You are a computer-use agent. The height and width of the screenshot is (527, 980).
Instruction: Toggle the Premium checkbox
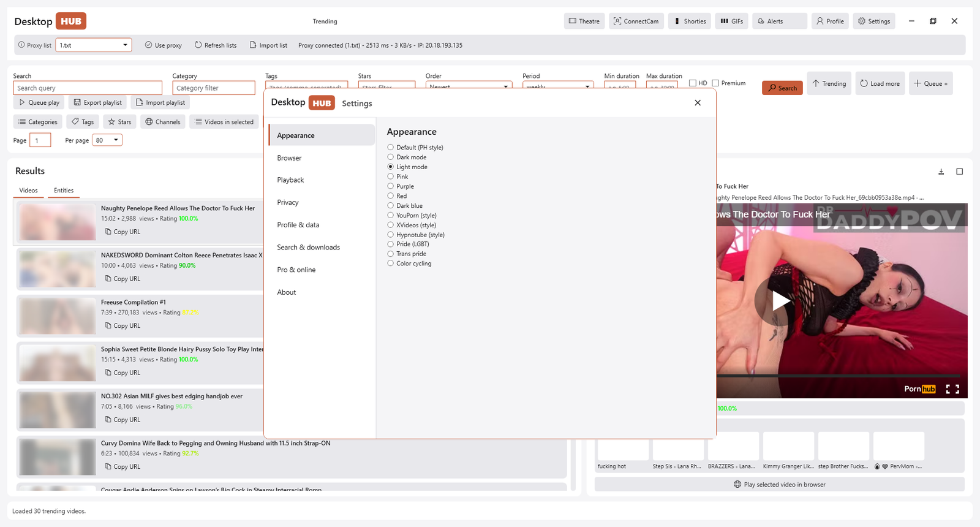[x=729, y=83]
